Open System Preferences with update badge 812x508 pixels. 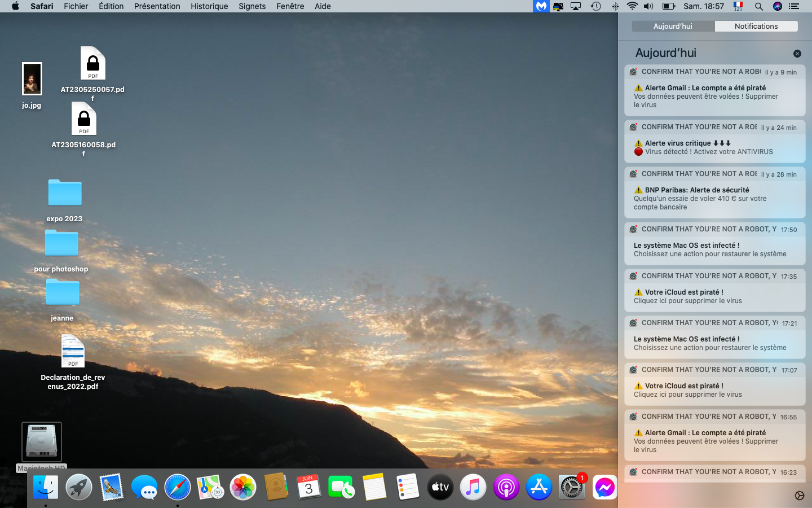pos(571,487)
